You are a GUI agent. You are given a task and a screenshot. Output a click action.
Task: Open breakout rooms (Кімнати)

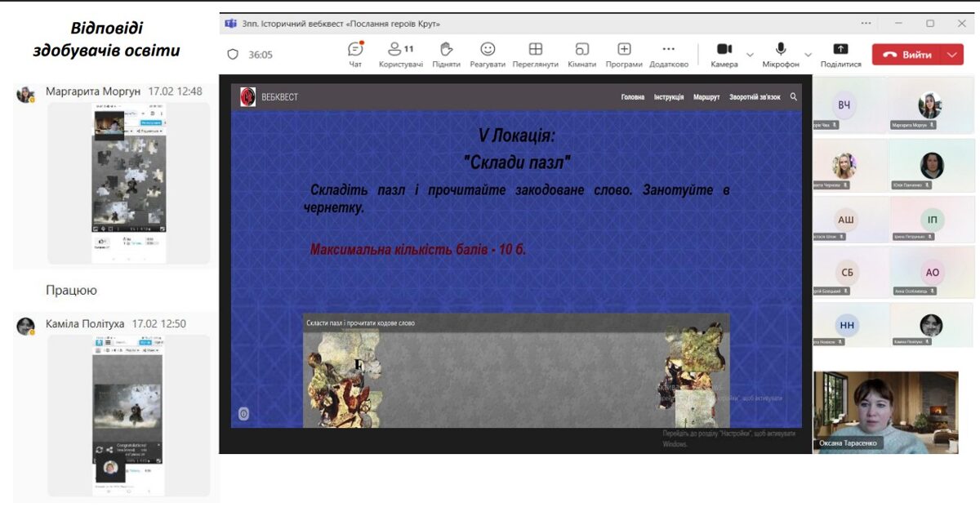[x=581, y=50]
